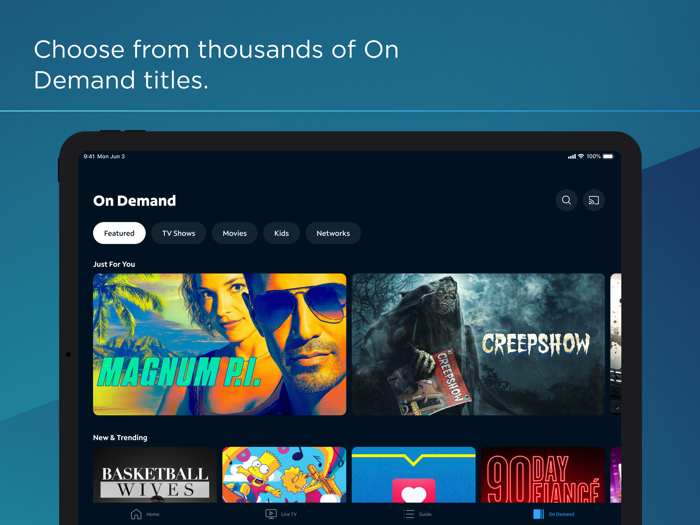Tap the Just For You heading
700x525 pixels.
coord(114,264)
